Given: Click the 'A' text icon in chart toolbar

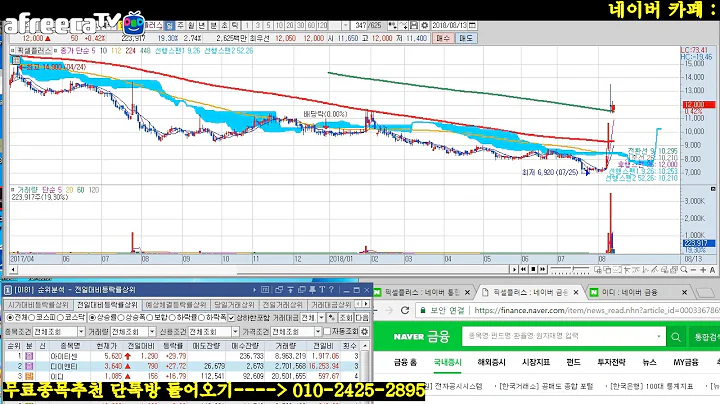Looking at the screenshot, I should click(712, 269).
